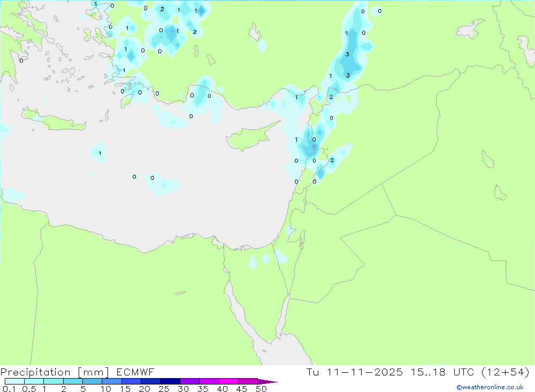Image resolution: width=535 pixels, height=392 pixels.
Task: Select the 2–5 mm legend color swatch
Action: point(73,381)
